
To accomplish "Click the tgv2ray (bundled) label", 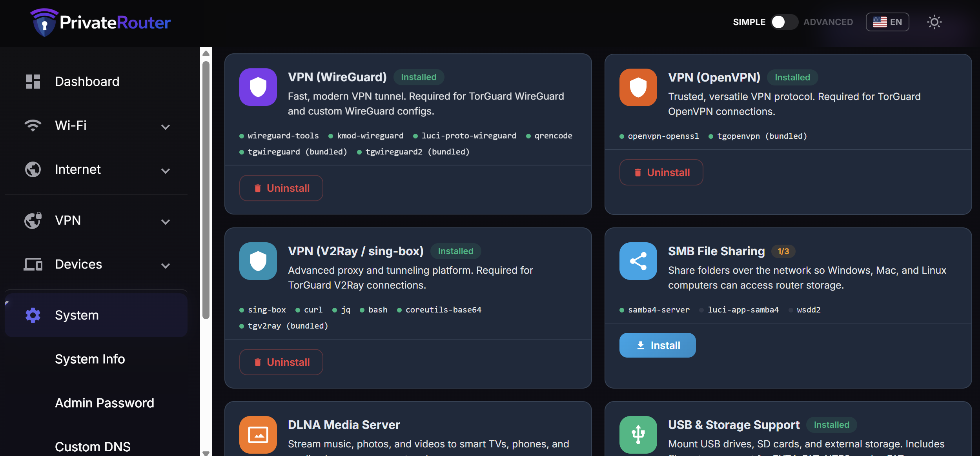I will pos(288,326).
